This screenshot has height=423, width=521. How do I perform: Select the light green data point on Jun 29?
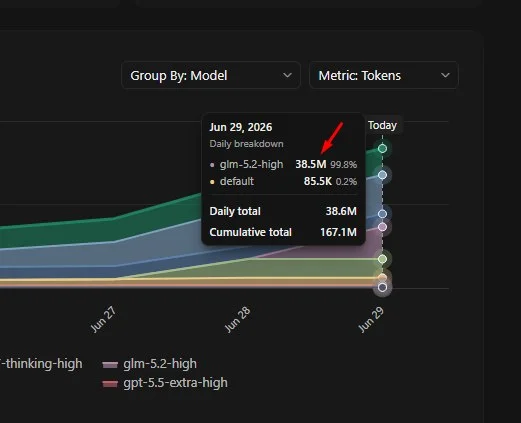click(x=382, y=259)
